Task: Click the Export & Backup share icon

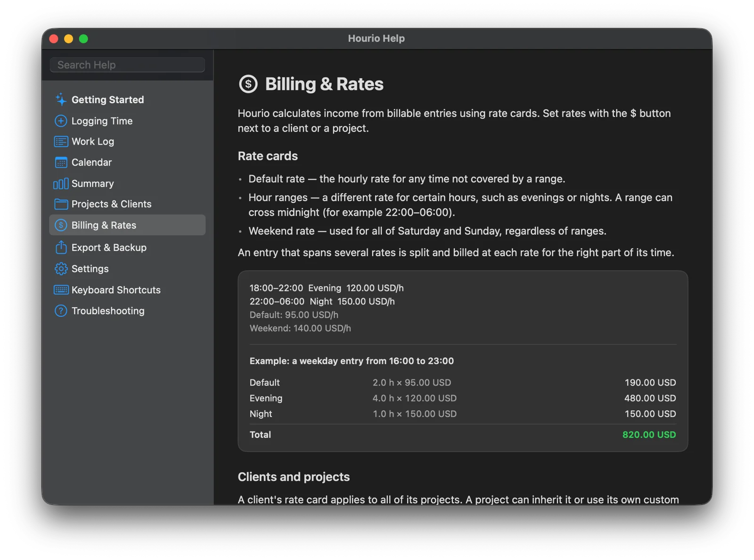Action: [61, 247]
